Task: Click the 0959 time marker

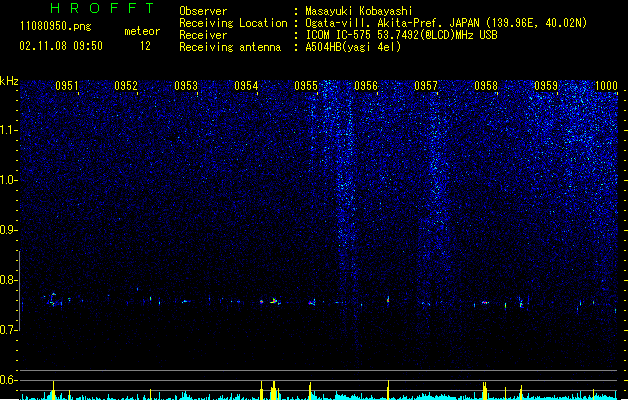Action: point(546,86)
